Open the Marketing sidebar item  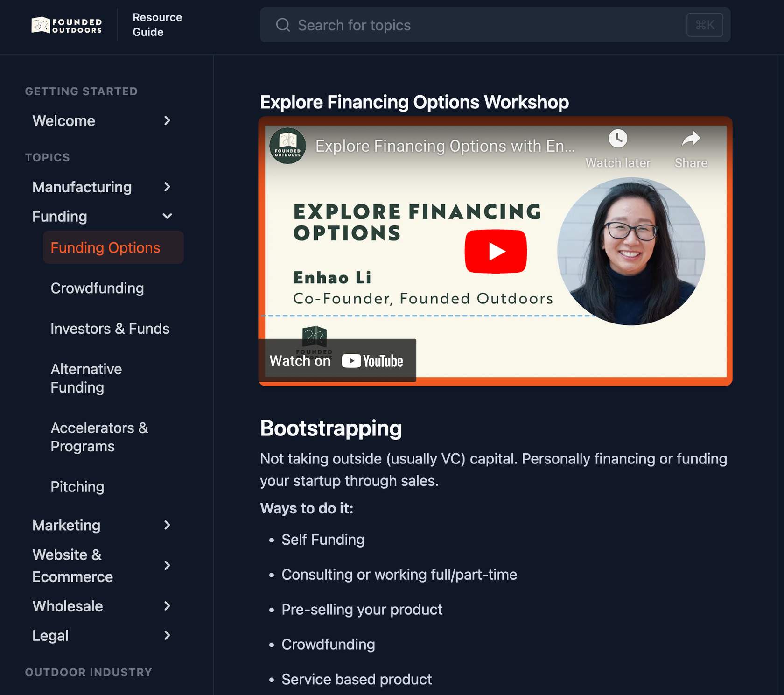coord(66,526)
